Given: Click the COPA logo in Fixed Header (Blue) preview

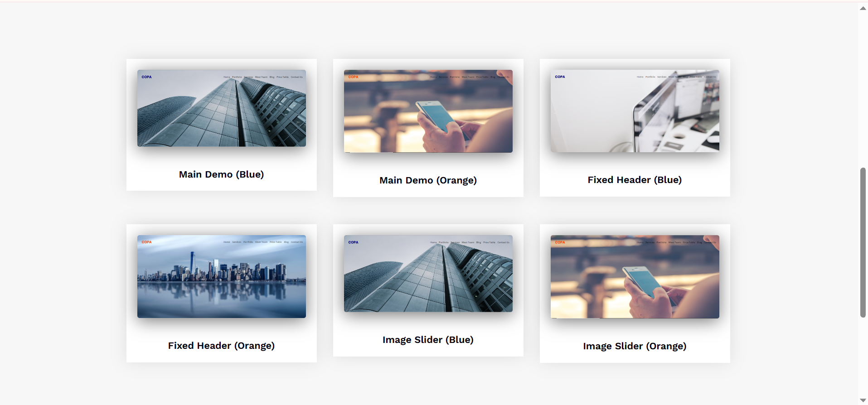Looking at the screenshot, I should [560, 77].
